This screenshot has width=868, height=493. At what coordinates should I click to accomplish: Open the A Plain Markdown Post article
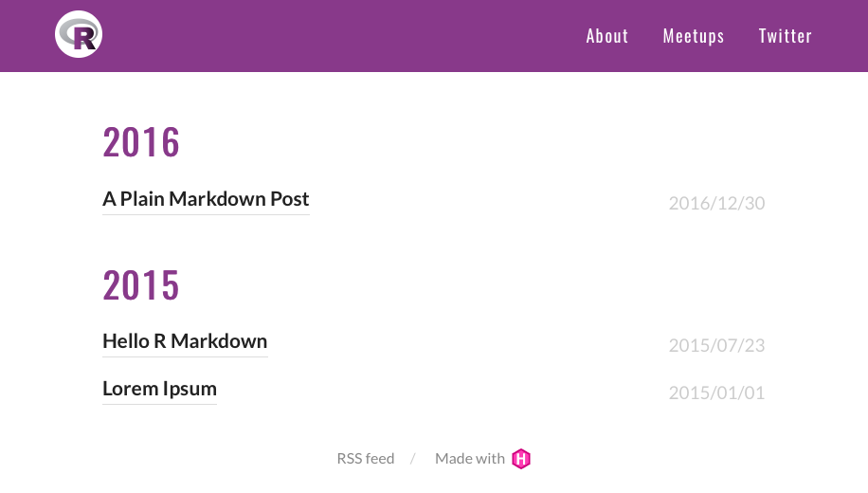pos(206,199)
